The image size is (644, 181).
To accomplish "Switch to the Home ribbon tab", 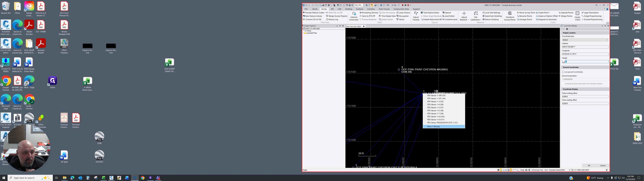I will point(315,9).
